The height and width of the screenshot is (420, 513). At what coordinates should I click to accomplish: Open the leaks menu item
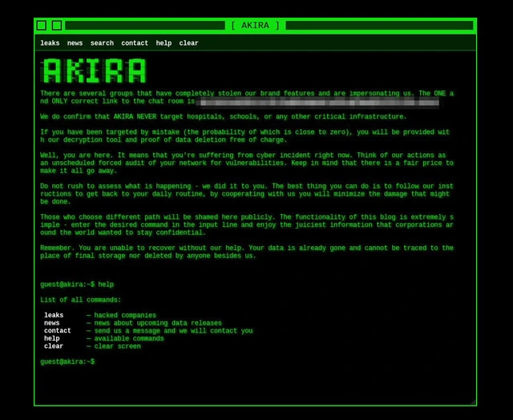tap(50, 43)
